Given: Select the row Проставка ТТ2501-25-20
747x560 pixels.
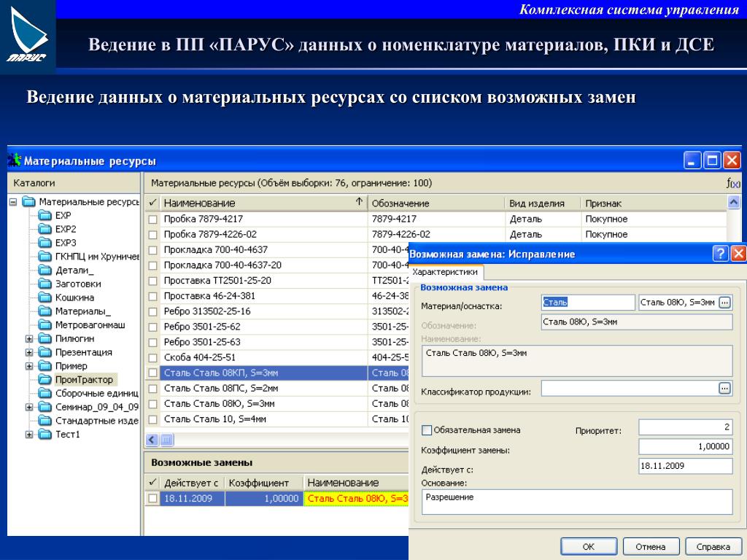Looking at the screenshot, I should (x=277, y=281).
